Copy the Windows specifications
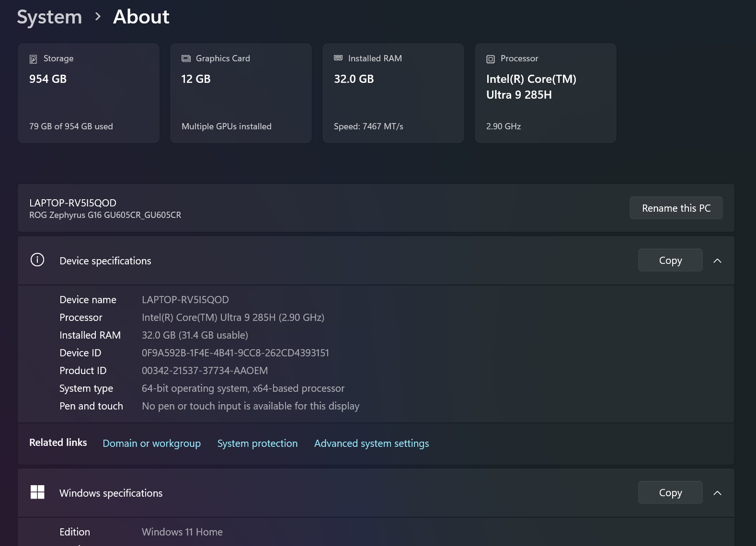Image resolution: width=756 pixels, height=546 pixels. [670, 492]
